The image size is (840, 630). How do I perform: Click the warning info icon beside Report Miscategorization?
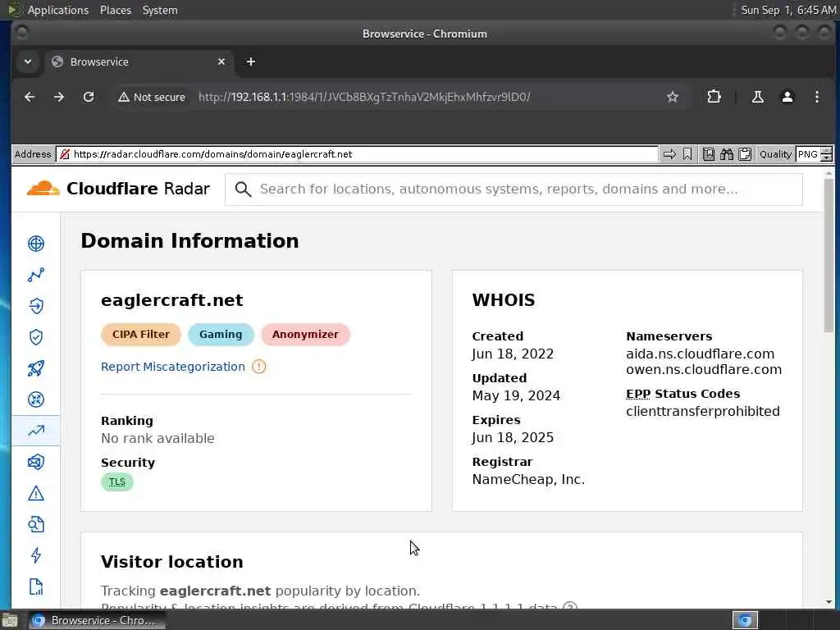coord(258,367)
